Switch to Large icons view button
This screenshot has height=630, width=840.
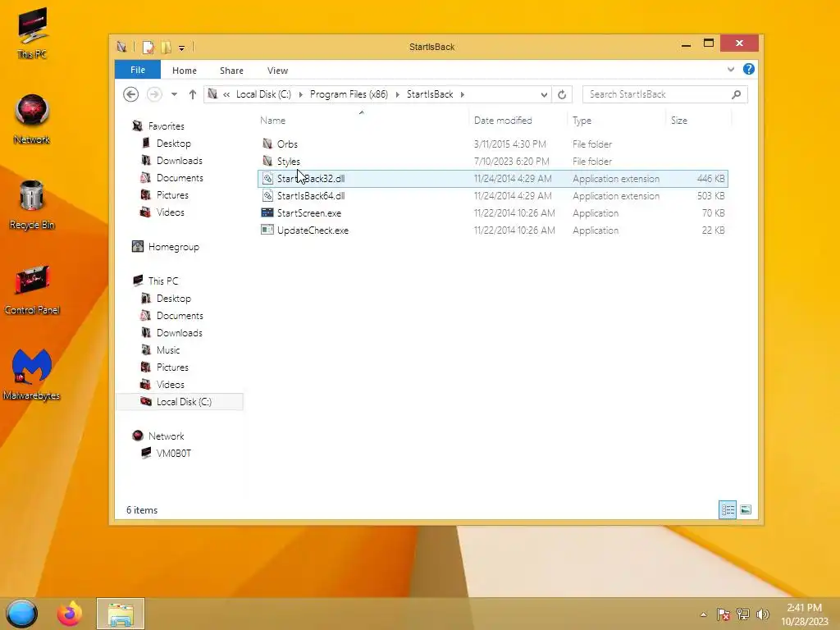pos(745,509)
